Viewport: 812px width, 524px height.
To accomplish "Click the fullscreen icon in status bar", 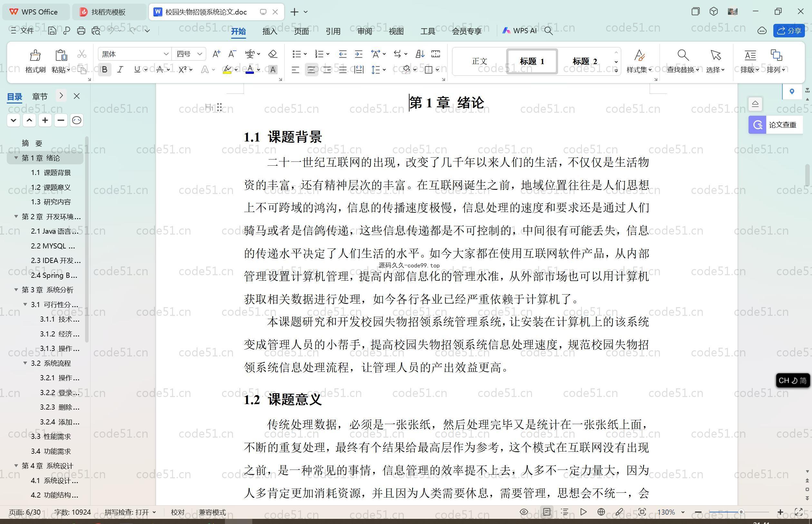I will coord(798,512).
